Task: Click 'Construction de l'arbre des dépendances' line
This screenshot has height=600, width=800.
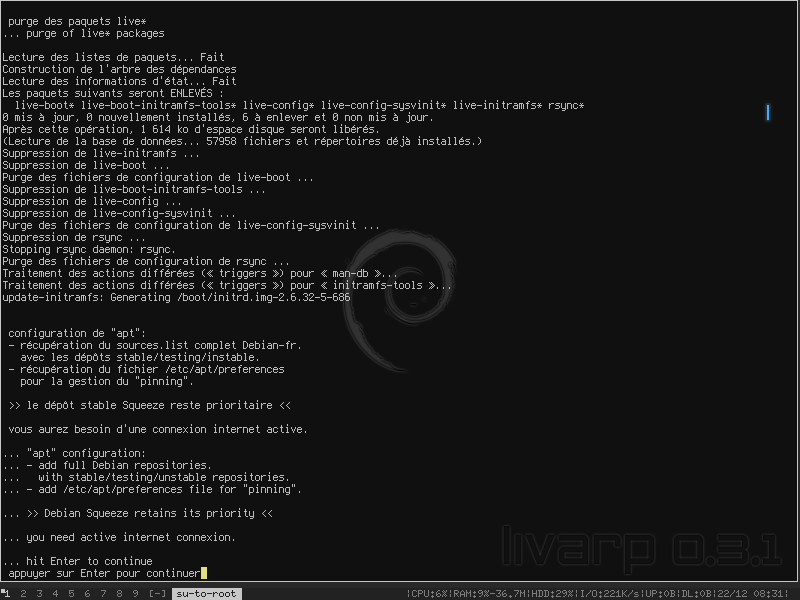Action: point(119,69)
